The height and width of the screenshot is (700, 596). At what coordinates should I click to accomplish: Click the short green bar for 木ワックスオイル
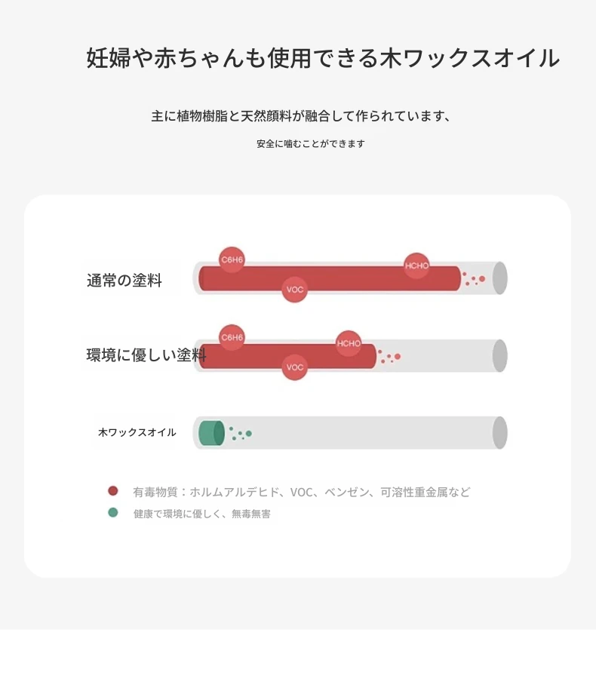pyautogui.click(x=210, y=433)
